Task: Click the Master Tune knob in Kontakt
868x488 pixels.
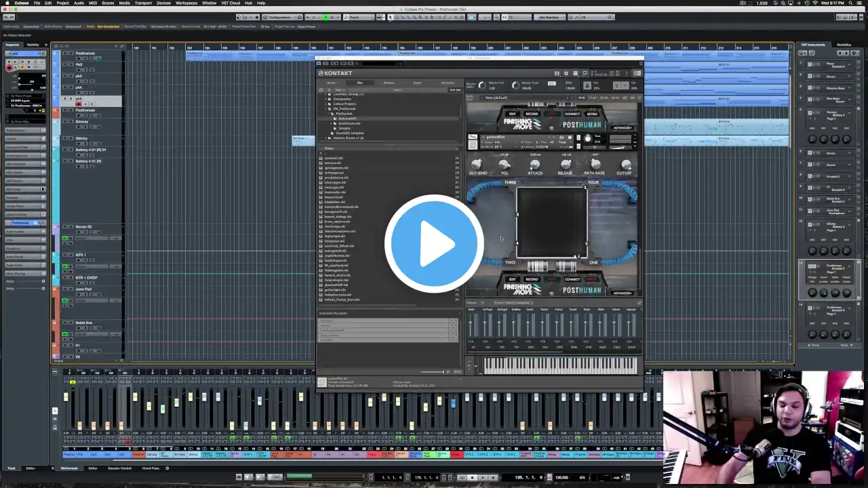Action: point(515,85)
